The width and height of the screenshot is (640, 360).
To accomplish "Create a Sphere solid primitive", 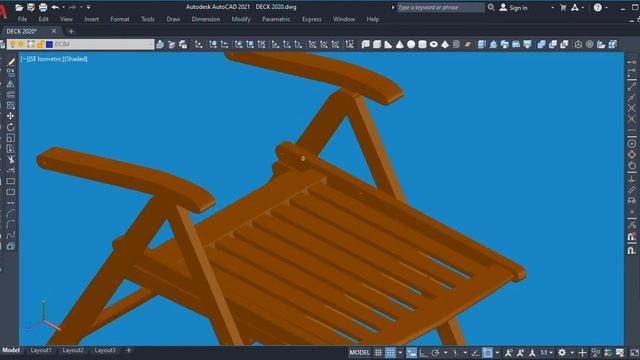I will tap(411, 44).
